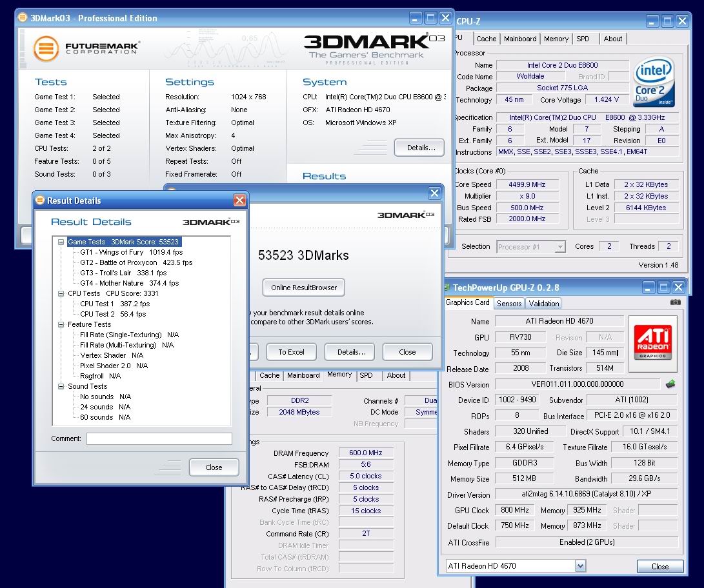Select the Graphics Card tab in GPU-Z
The image size is (704, 588).
[467, 303]
